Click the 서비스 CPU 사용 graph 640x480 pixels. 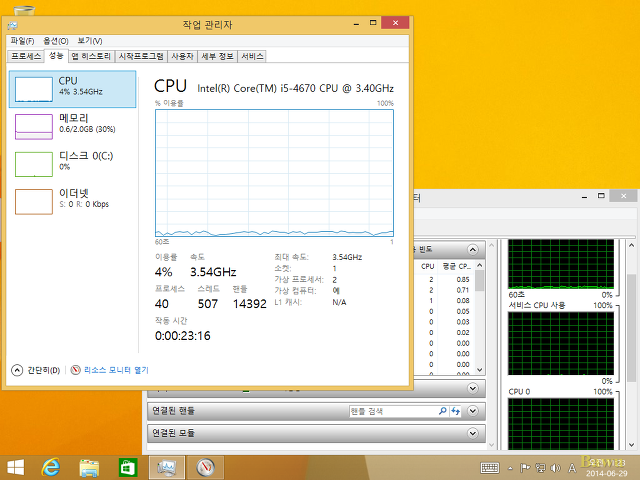(561, 344)
